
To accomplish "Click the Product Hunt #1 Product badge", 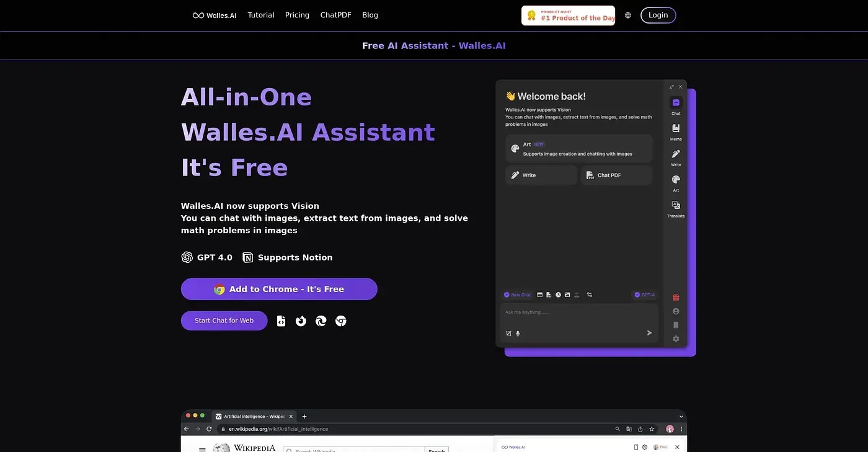I will point(569,16).
